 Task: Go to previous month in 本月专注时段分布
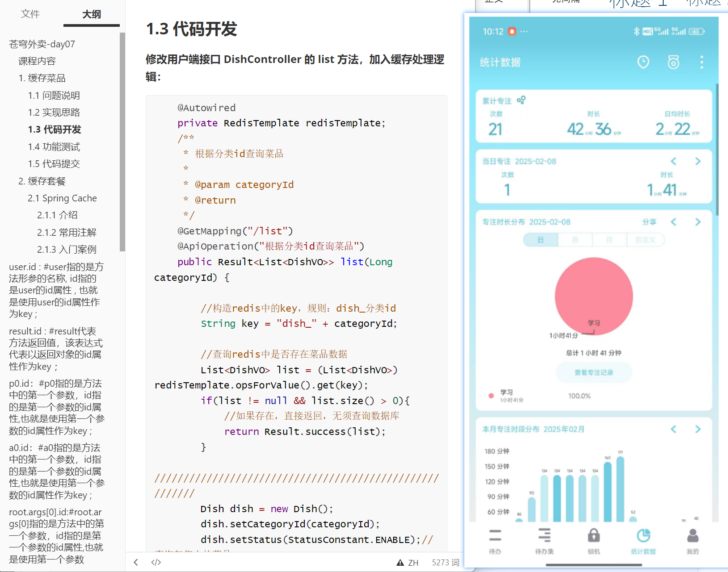pyautogui.click(x=673, y=429)
